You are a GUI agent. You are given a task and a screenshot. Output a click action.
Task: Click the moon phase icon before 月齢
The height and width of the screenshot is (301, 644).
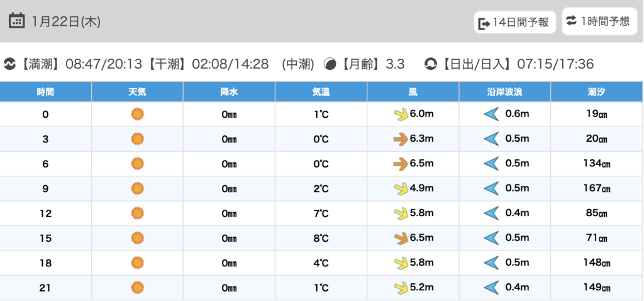(x=330, y=64)
